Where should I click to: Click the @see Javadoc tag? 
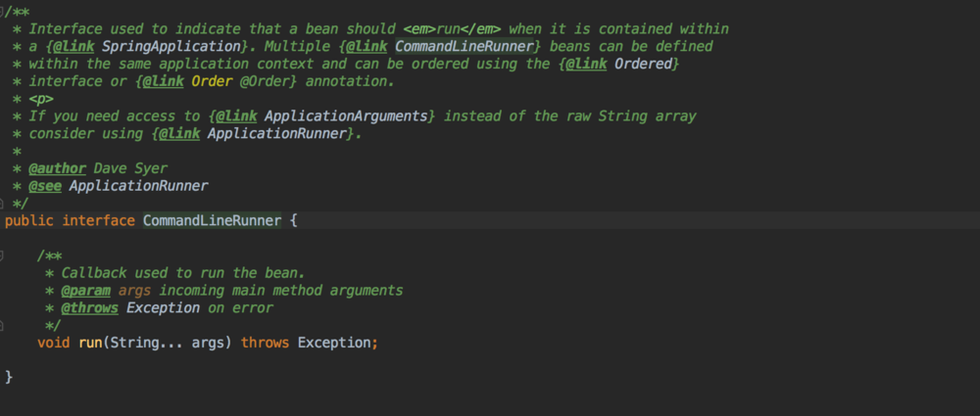click(x=45, y=185)
